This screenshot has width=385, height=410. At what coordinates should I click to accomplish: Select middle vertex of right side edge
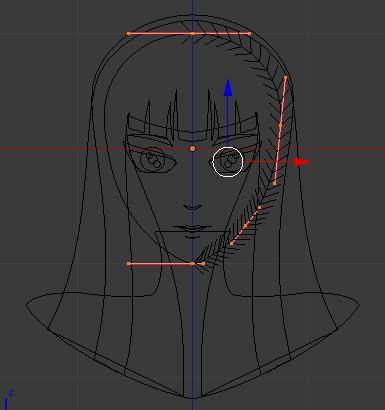(x=280, y=125)
